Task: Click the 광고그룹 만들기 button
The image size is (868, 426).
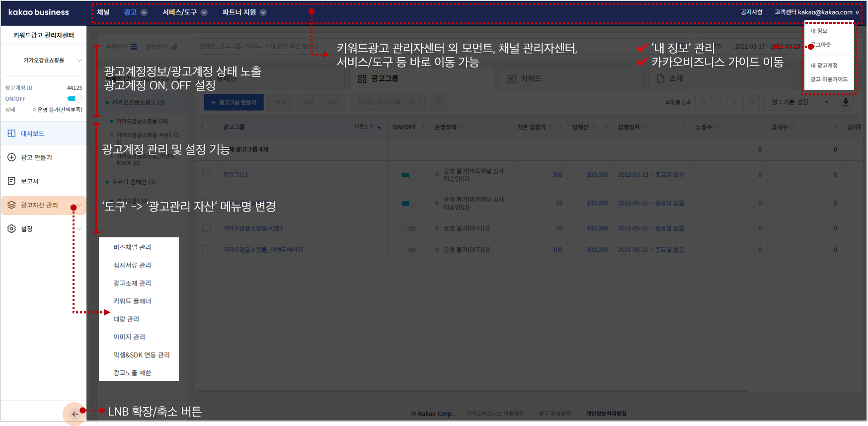Action: 234,102
